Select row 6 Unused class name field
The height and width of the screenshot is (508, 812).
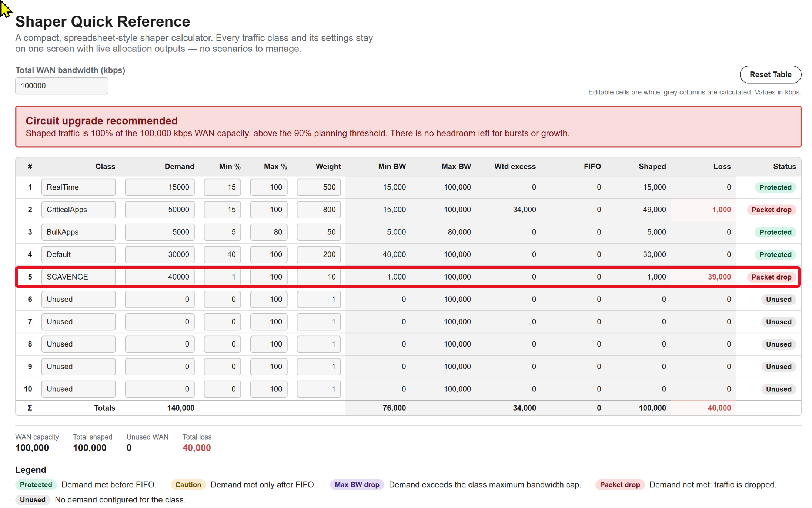pos(78,299)
